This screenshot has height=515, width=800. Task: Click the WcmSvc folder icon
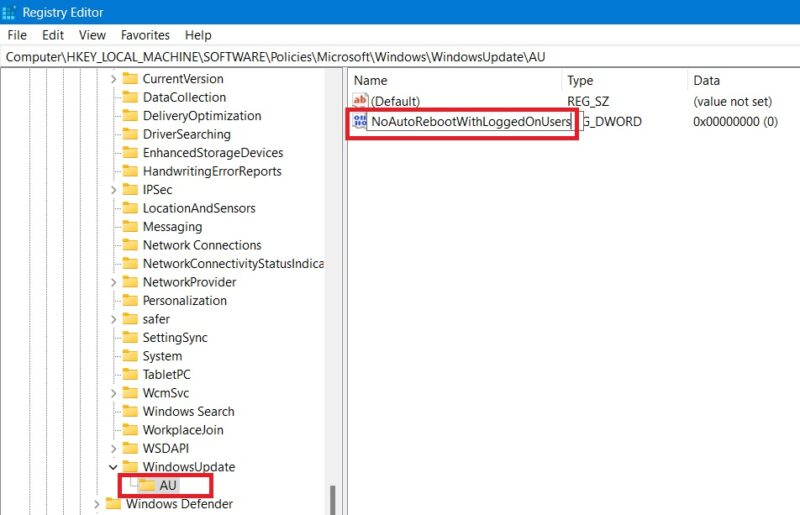point(130,393)
